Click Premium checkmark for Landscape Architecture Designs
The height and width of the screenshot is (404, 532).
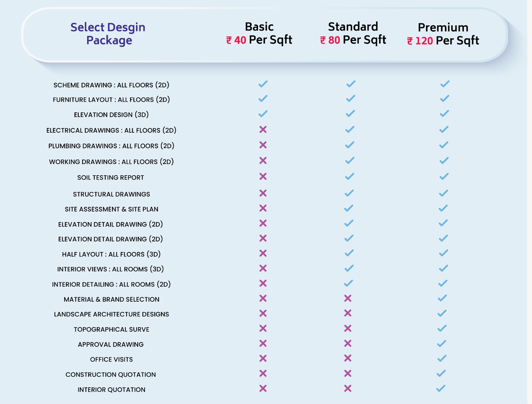pos(442,313)
